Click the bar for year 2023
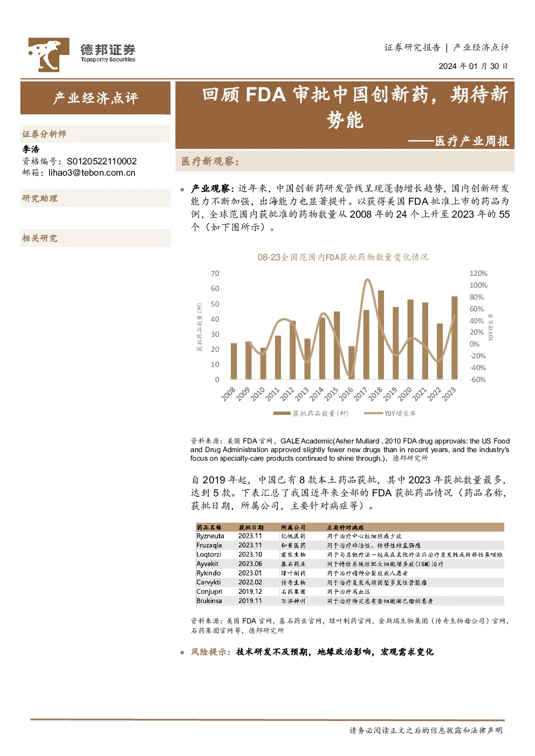This screenshot has width=535, height=756. click(455, 338)
